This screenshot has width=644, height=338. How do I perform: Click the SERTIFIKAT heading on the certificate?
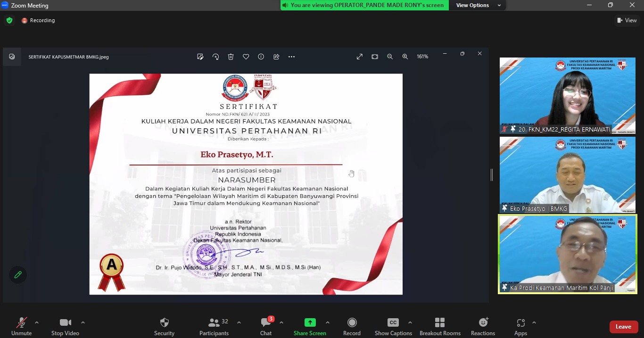(x=248, y=107)
